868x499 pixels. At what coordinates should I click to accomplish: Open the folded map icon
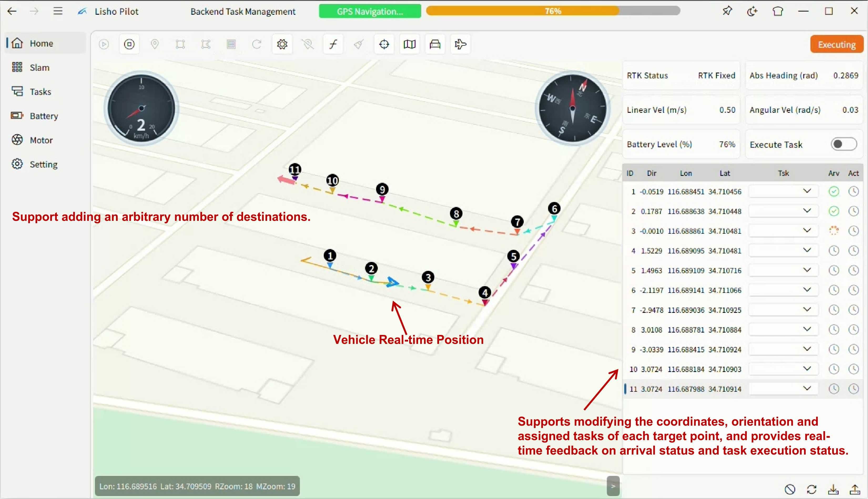pos(409,44)
